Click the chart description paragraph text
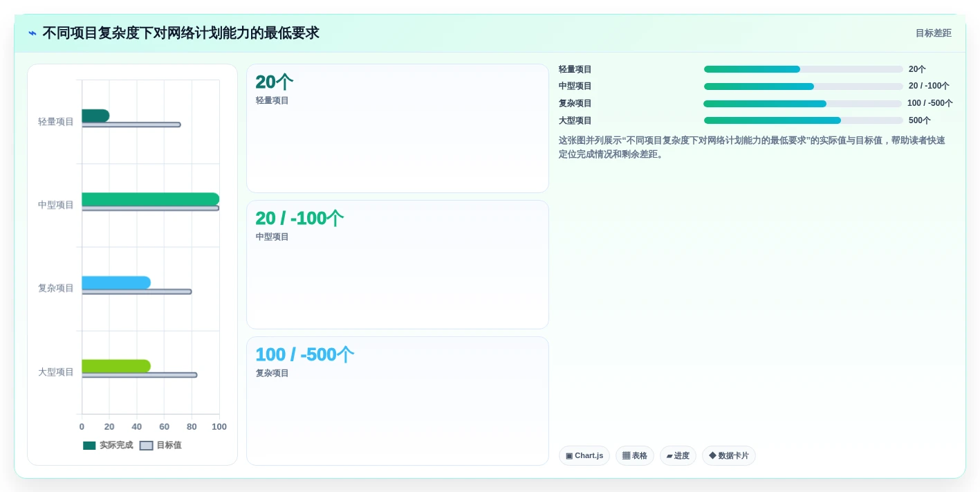Image resolution: width=980 pixels, height=492 pixels. pyautogui.click(x=752, y=147)
